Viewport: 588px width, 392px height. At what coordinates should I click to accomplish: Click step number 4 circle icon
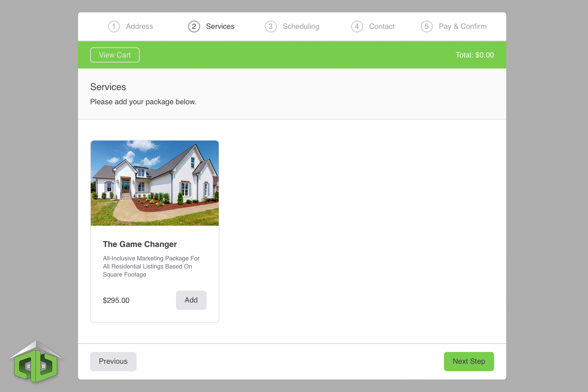[357, 26]
